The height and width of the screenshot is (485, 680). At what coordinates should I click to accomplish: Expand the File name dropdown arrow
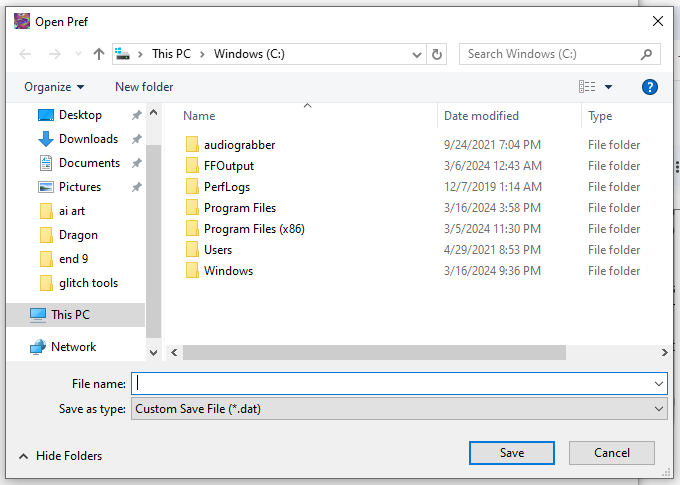coord(659,384)
